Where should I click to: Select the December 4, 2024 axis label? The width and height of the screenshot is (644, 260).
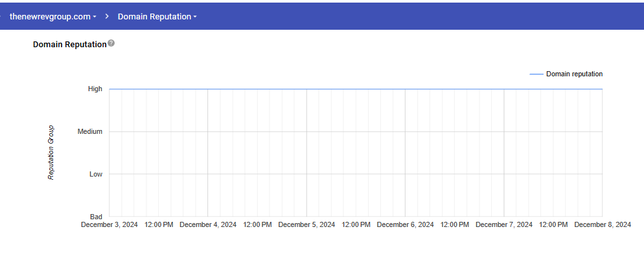click(x=208, y=225)
